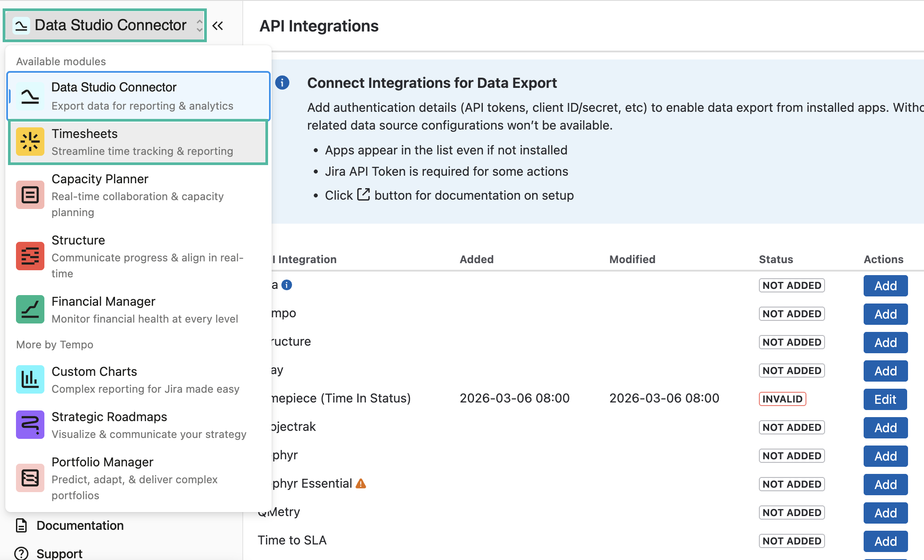924x560 pixels.
Task: Click the API Integrations page title
Action: (x=319, y=26)
